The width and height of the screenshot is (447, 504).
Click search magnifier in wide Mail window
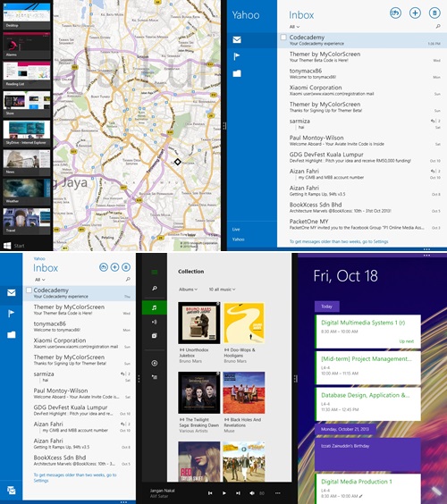coord(438,26)
